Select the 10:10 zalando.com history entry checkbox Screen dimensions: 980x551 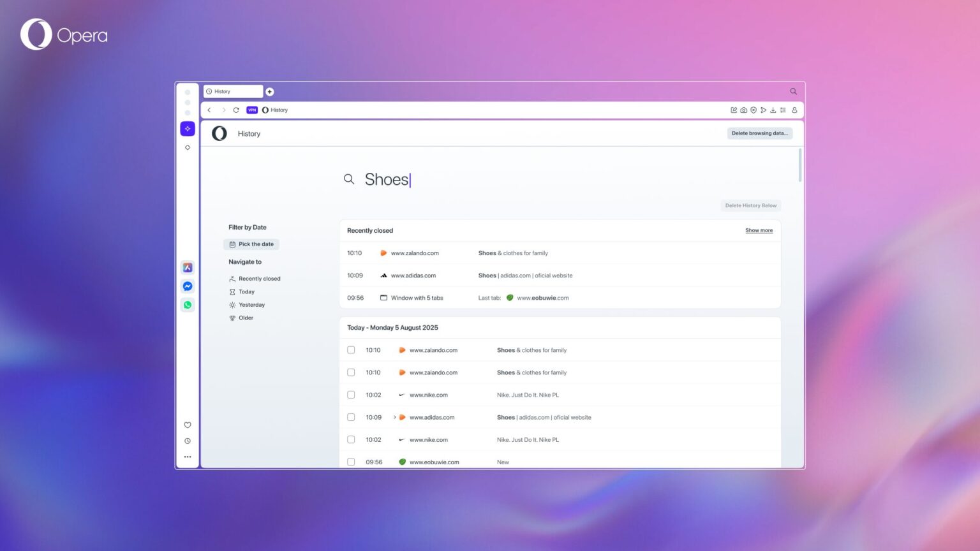pos(351,350)
